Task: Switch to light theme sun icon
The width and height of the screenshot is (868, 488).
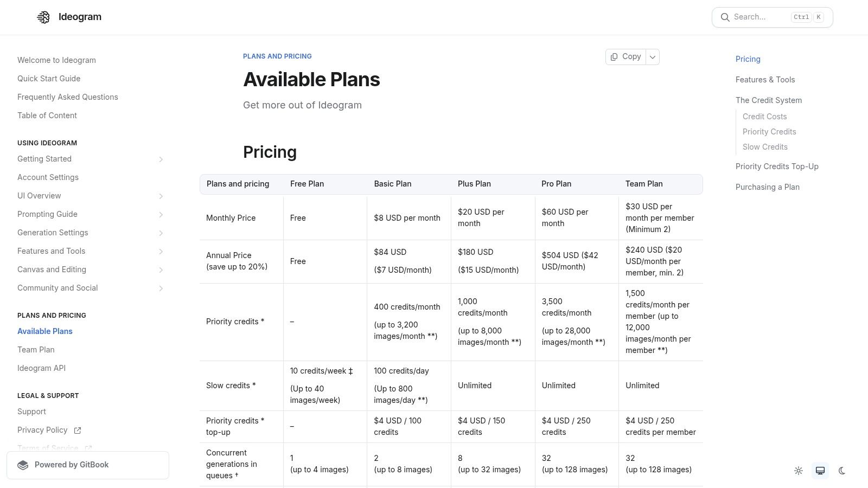Action: click(799, 471)
